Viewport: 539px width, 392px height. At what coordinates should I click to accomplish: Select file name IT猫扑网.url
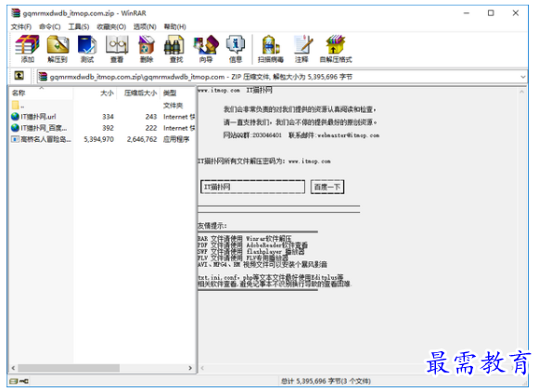tap(38, 117)
